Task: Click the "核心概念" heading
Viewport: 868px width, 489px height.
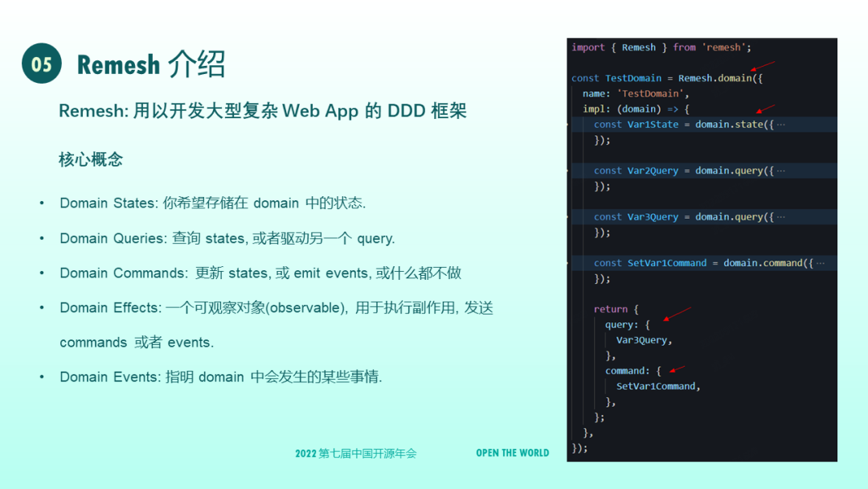Action: click(x=91, y=159)
